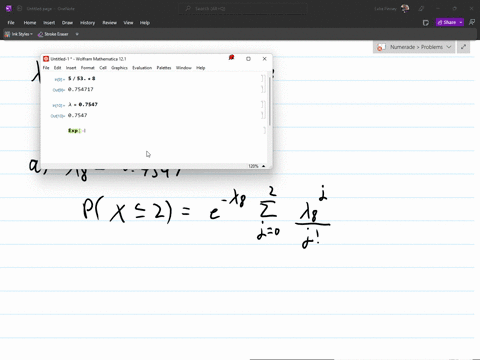Click the input cell 5/53.*8

[x=82, y=78]
